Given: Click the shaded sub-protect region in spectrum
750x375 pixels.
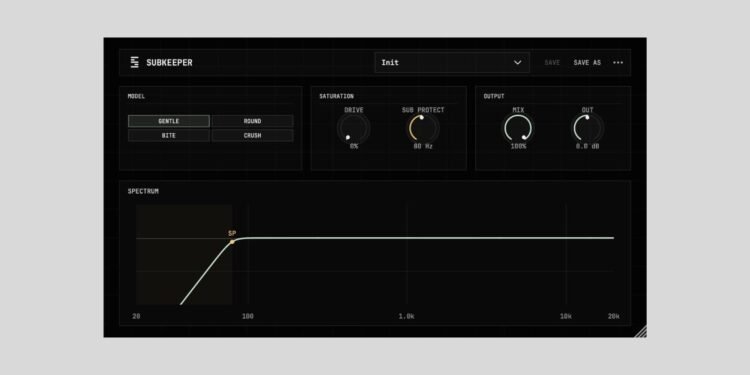Looking at the screenshot, I should [x=184, y=255].
